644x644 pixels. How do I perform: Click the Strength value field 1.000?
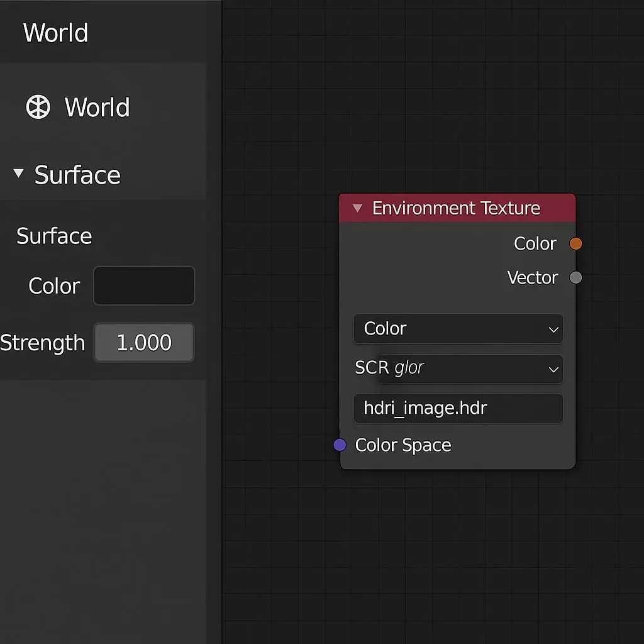144,343
